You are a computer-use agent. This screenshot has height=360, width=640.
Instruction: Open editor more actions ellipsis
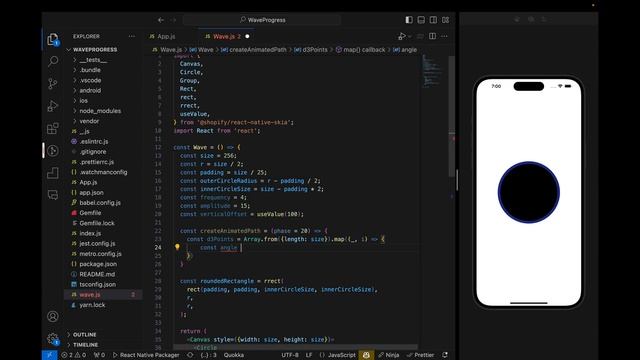tap(444, 36)
